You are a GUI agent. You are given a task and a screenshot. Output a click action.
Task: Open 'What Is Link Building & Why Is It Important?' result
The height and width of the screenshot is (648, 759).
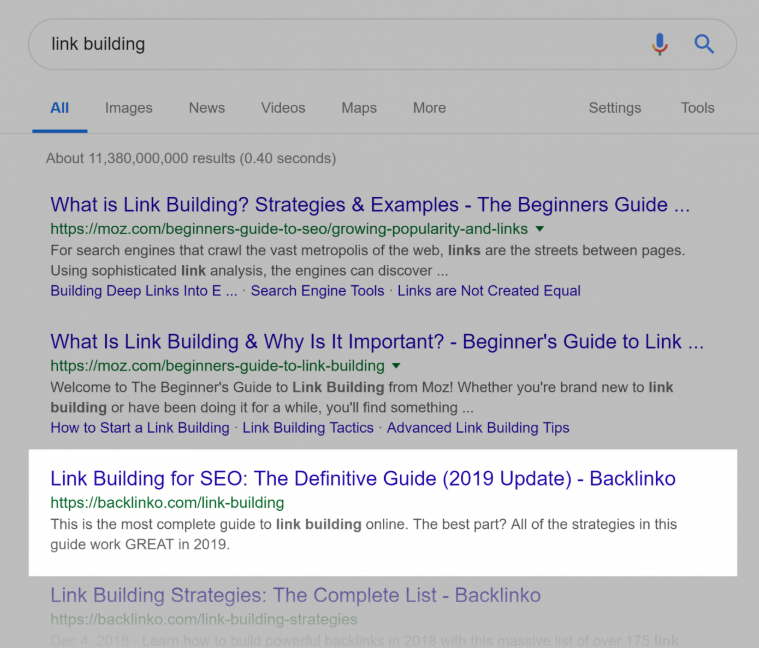point(377,342)
